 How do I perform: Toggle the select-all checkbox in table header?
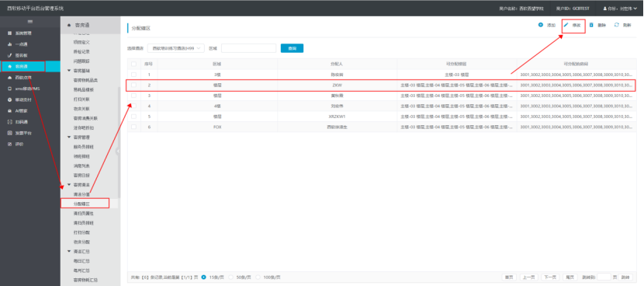(x=133, y=64)
